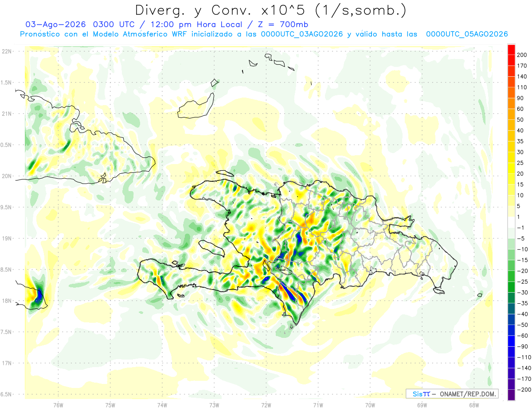Select the '170' value on color scale
Screen dimensions: 532x411
[x=522, y=66]
